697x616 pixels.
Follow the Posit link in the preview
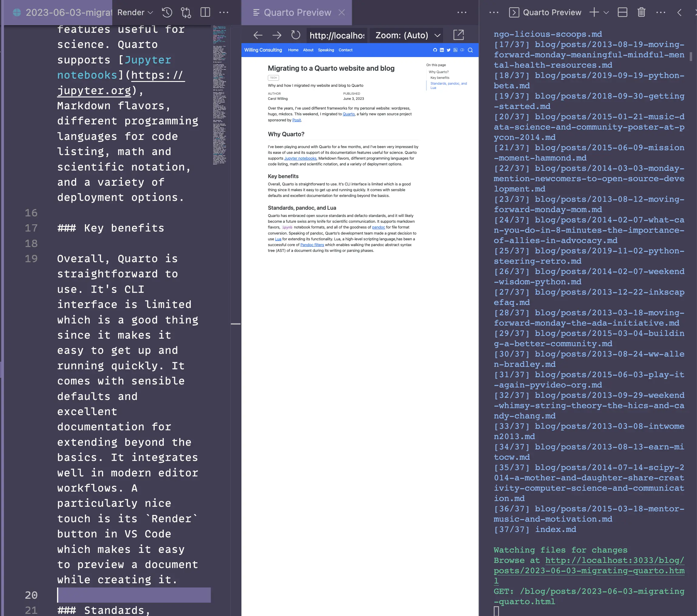[296, 120]
